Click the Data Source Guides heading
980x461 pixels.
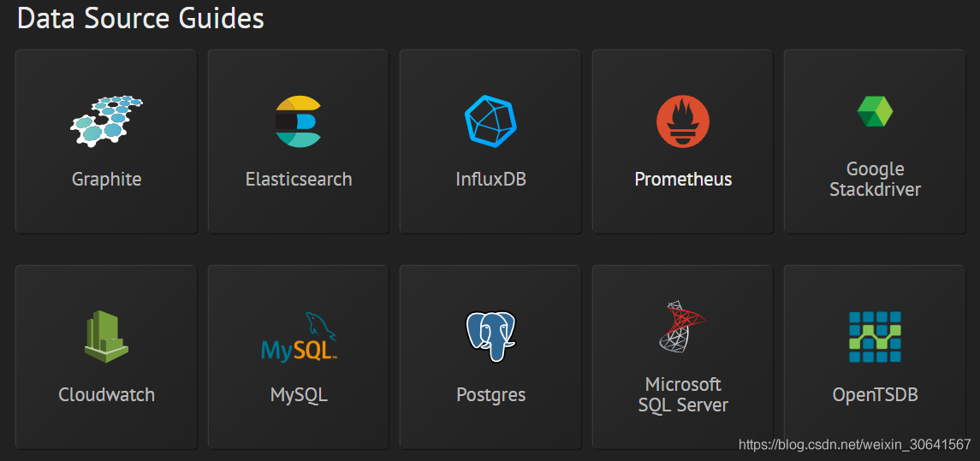tap(140, 19)
